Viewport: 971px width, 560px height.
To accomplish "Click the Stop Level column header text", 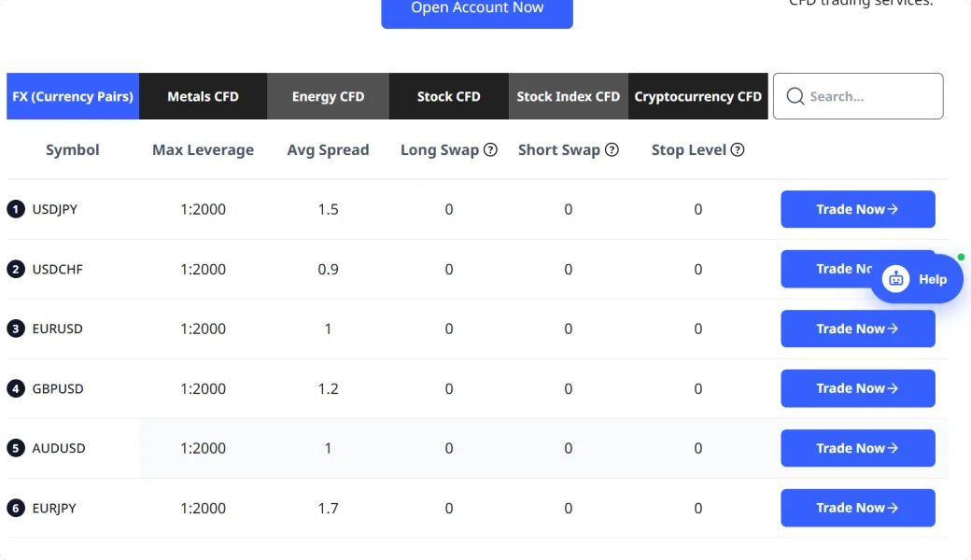I will point(689,149).
